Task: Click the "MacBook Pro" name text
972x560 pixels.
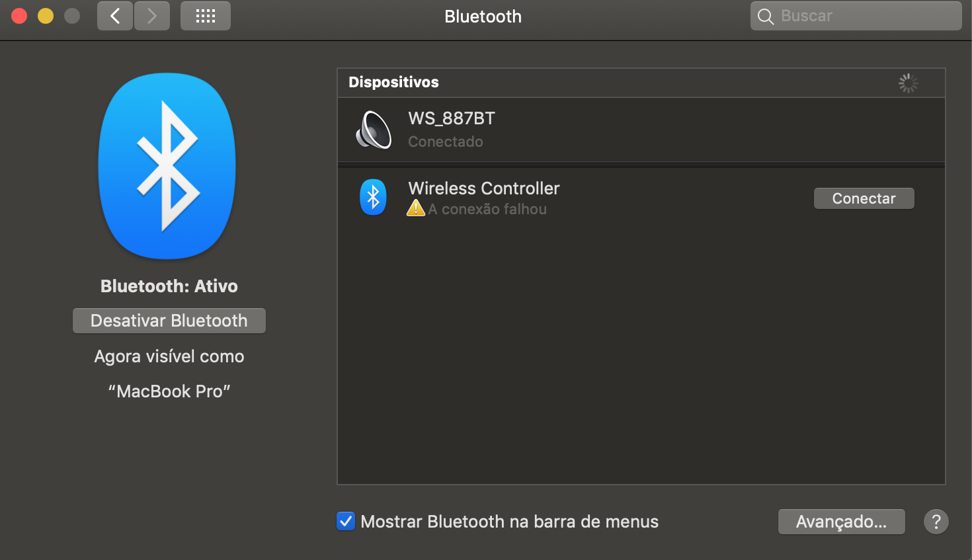Action: tap(169, 391)
